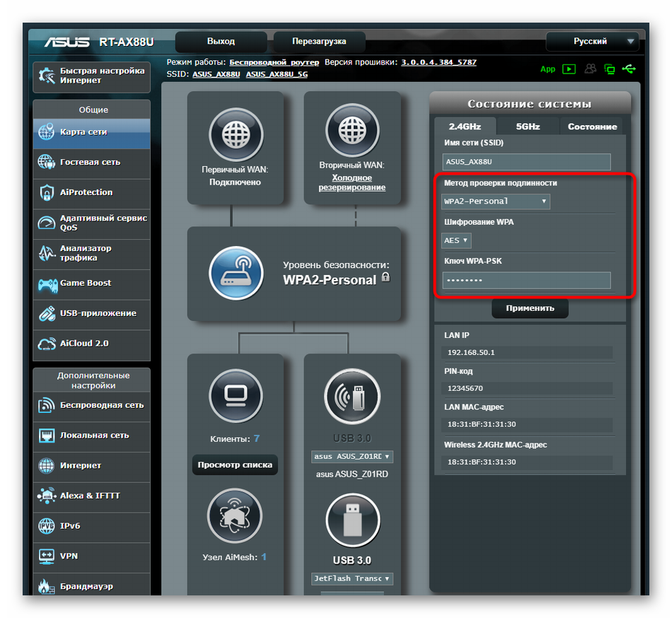Click the router security level icon
Image resolution: width=672 pixels, height=618 pixels.
236,274
